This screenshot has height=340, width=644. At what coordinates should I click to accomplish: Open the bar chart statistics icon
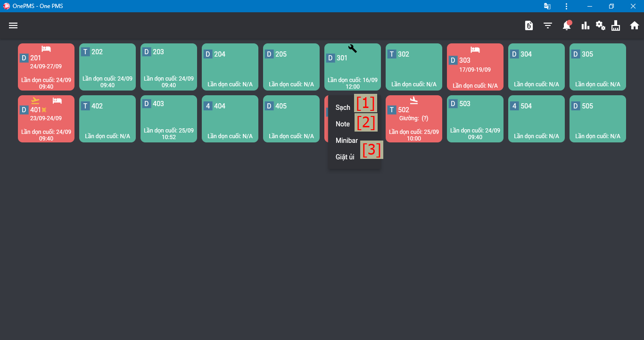coord(585,25)
